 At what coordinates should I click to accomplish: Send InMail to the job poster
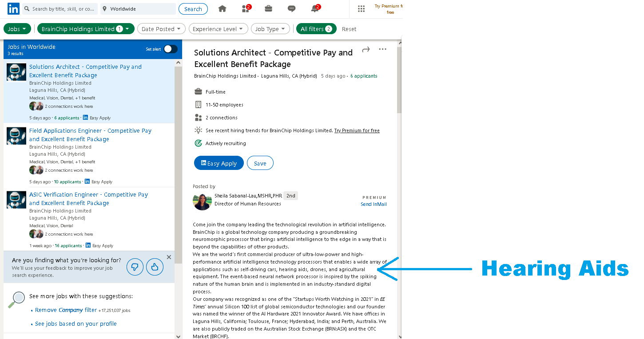click(x=374, y=204)
